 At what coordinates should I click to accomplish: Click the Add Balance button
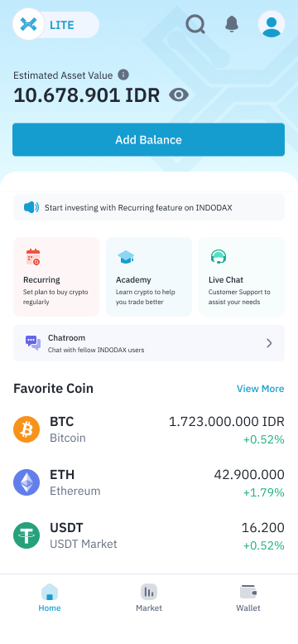tap(149, 139)
